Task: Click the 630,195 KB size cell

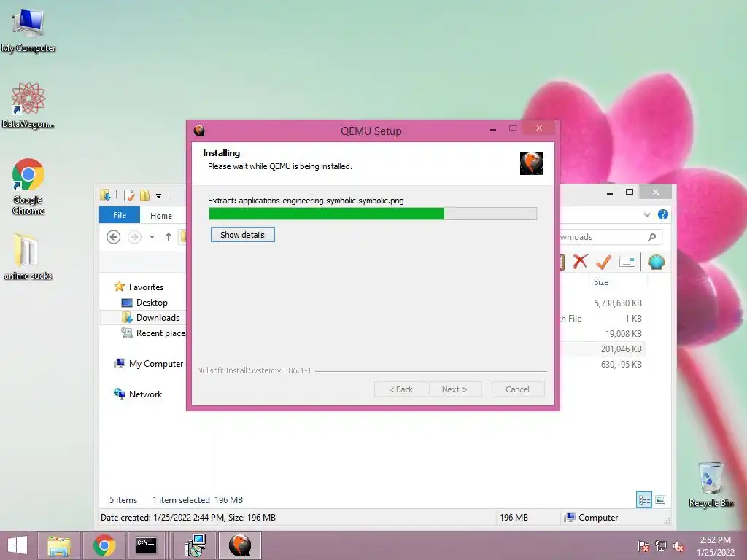Action: [622, 365]
